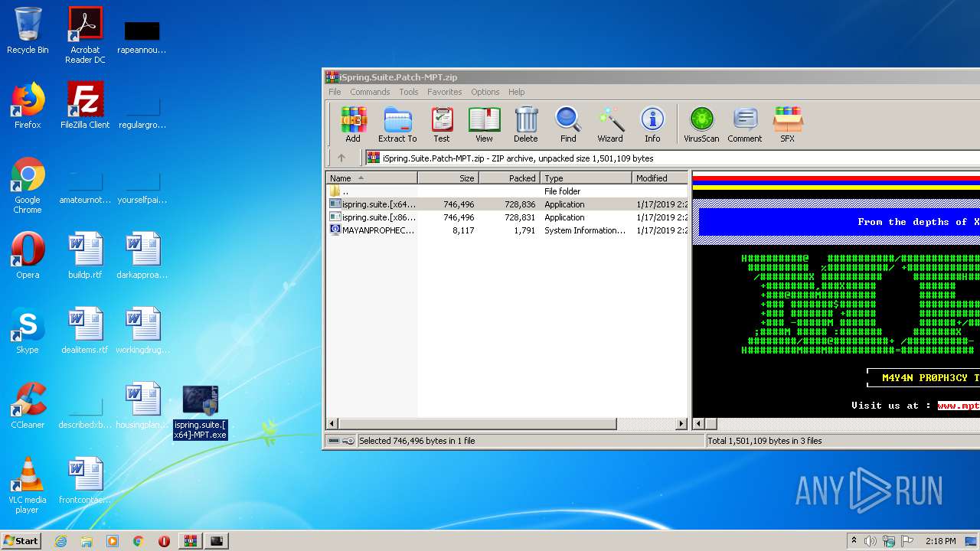Open Google Chrome desktop icon
980x551 pixels.
(x=28, y=185)
